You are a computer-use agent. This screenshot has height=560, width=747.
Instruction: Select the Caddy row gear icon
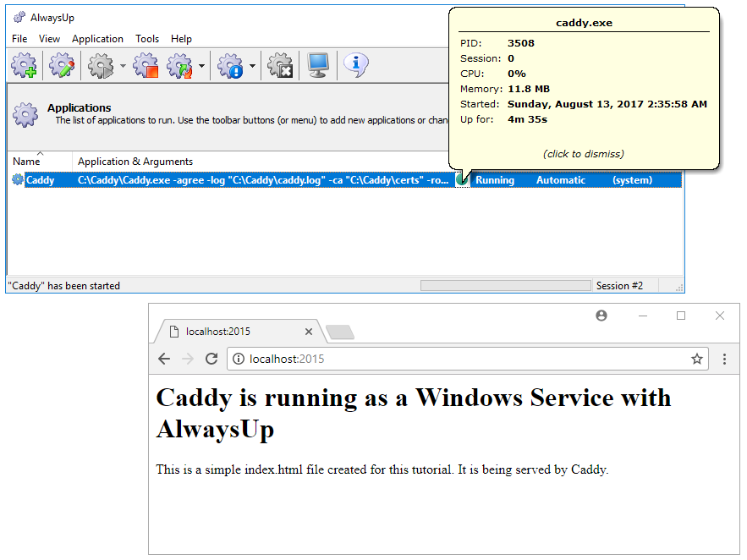click(x=18, y=179)
